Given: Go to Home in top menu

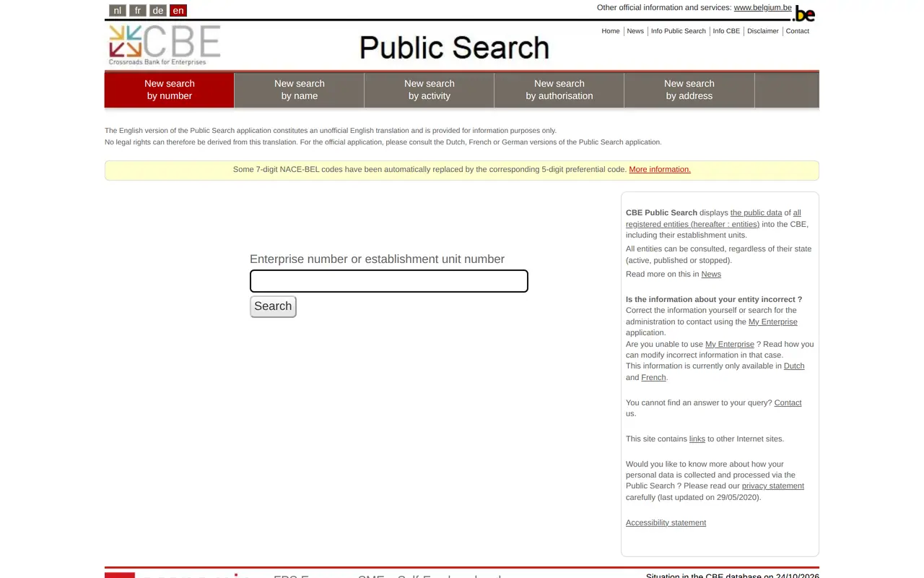Looking at the screenshot, I should click(611, 31).
